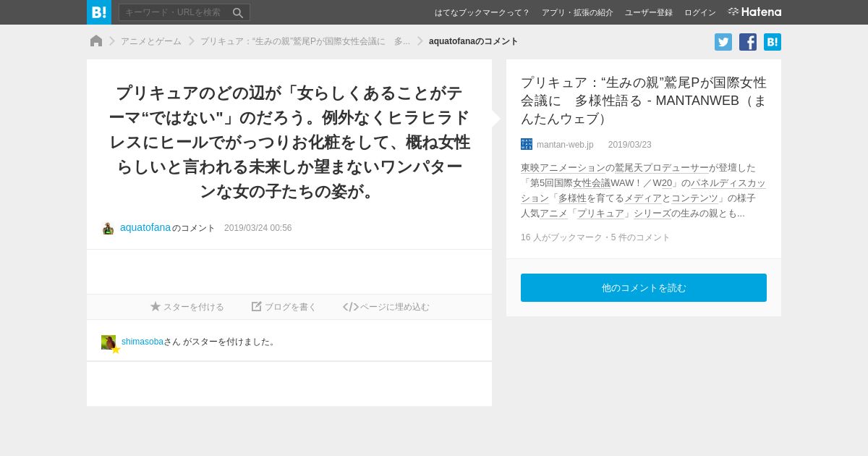The height and width of the screenshot is (456, 868).
Task: Click shimasoba avatar with star
Action: [109, 343]
